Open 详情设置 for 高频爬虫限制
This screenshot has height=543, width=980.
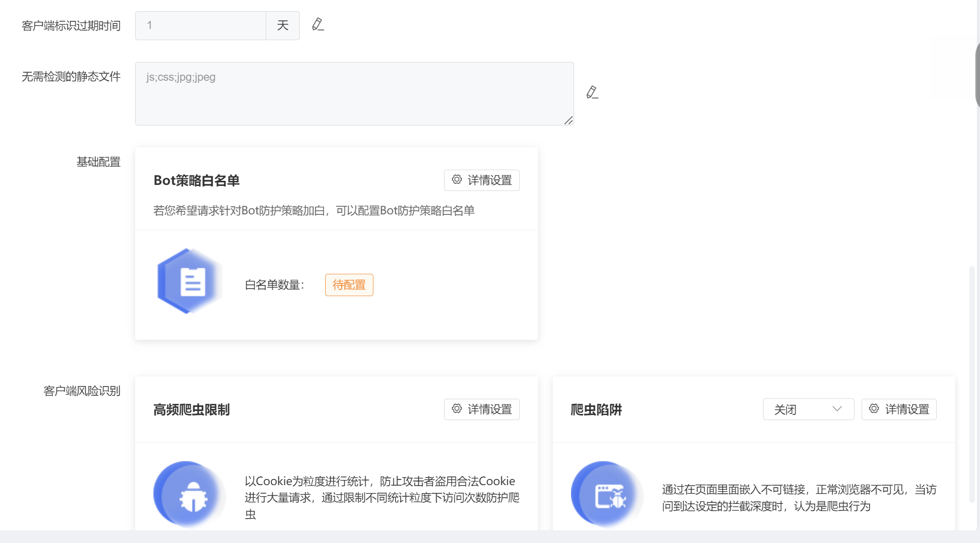tap(489, 409)
